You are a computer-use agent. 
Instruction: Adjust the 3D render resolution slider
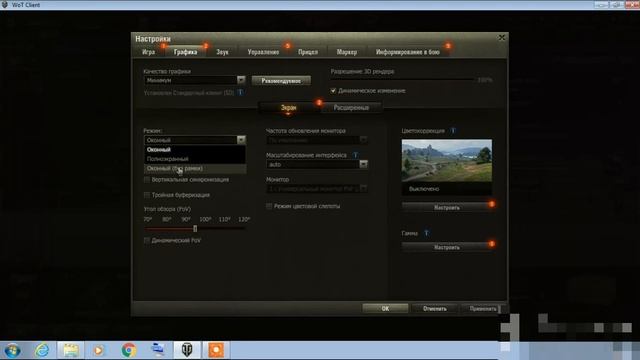[402, 80]
